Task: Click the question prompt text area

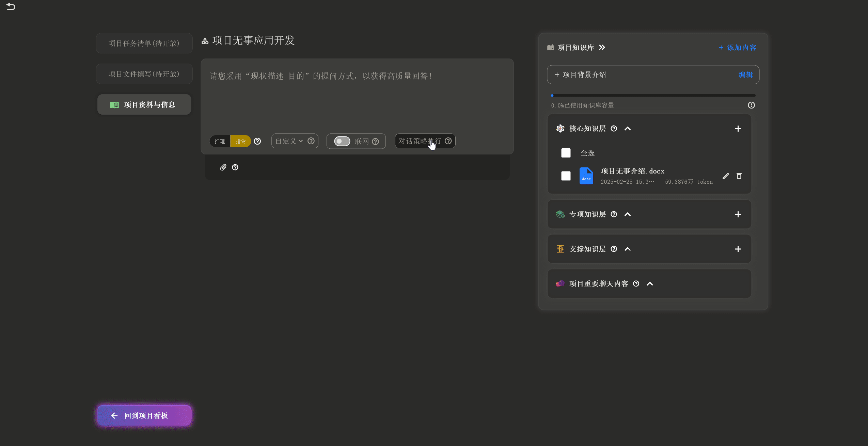Action: pyautogui.click(x=357, y=99)
